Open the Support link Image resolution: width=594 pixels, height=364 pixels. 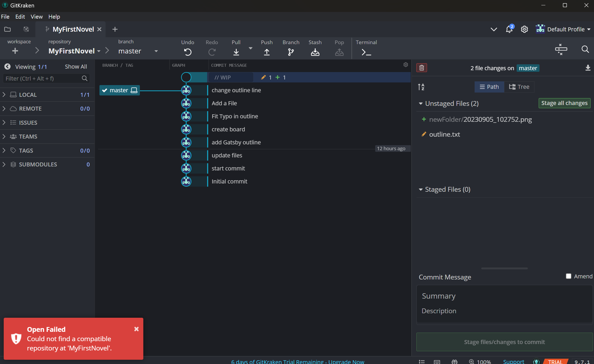click(x=513, y=362)
